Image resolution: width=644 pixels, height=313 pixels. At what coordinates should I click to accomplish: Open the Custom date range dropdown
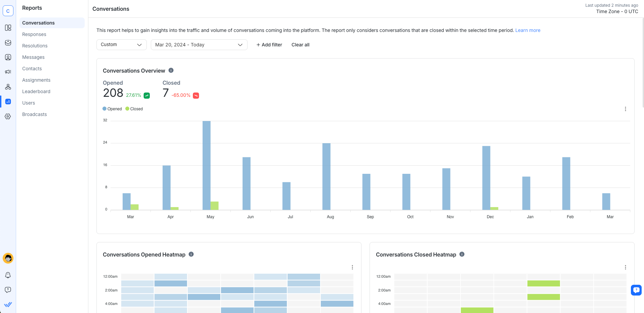[121, 44]
